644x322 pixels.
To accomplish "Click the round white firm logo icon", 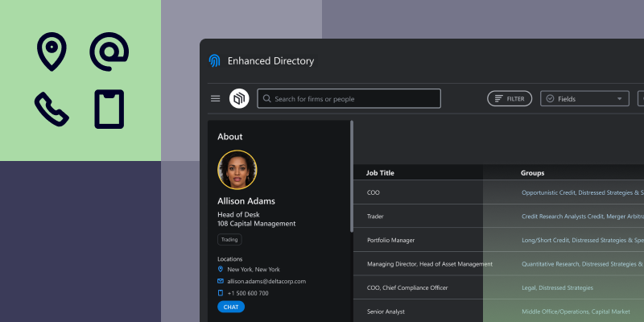I will (239, 98).
